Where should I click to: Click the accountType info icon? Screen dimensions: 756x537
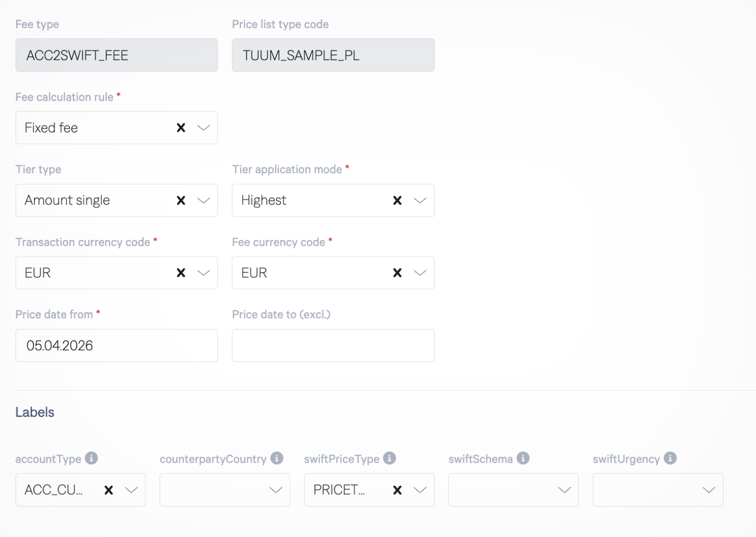(x=91, y=458)
